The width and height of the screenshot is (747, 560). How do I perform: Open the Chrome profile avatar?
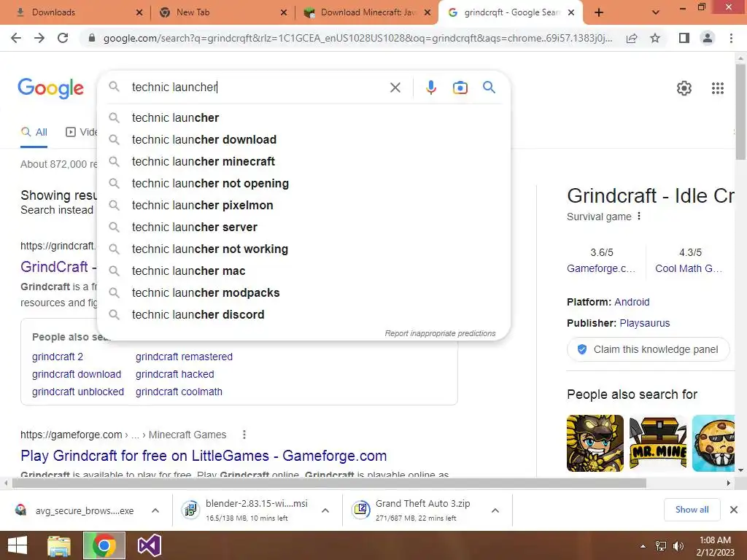click(708, 38)
